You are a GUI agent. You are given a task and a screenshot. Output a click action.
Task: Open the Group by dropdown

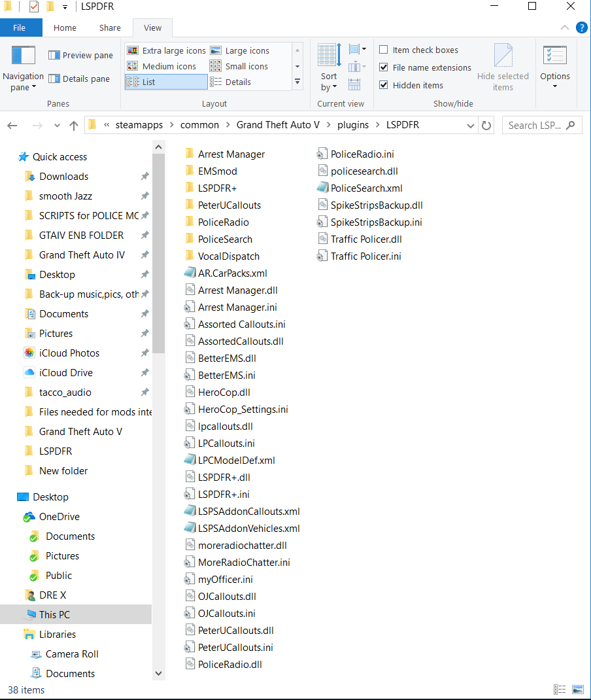(x=357, y=49)
